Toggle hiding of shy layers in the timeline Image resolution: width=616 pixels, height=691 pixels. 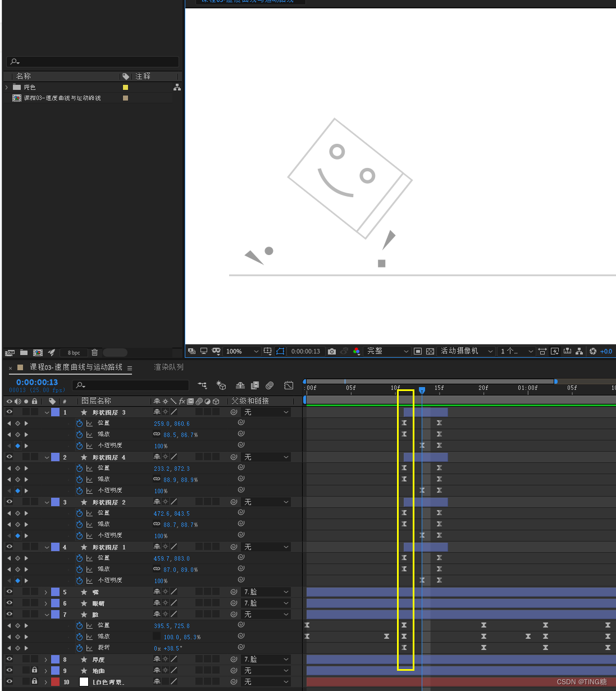pos(240,385)
